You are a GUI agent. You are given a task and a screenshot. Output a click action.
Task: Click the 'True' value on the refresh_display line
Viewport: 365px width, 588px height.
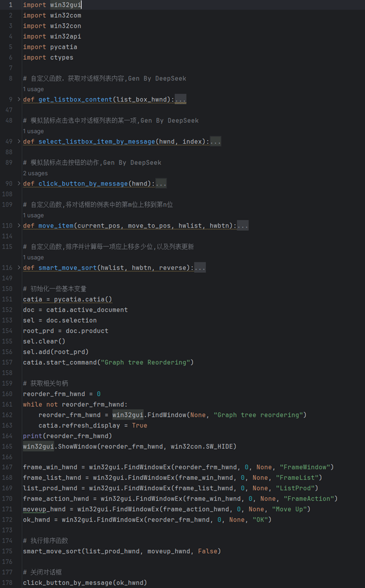[140, 425]
